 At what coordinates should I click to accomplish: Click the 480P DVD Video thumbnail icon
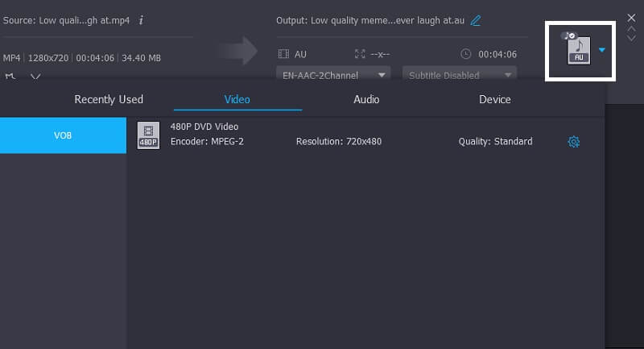click(148, 135)
